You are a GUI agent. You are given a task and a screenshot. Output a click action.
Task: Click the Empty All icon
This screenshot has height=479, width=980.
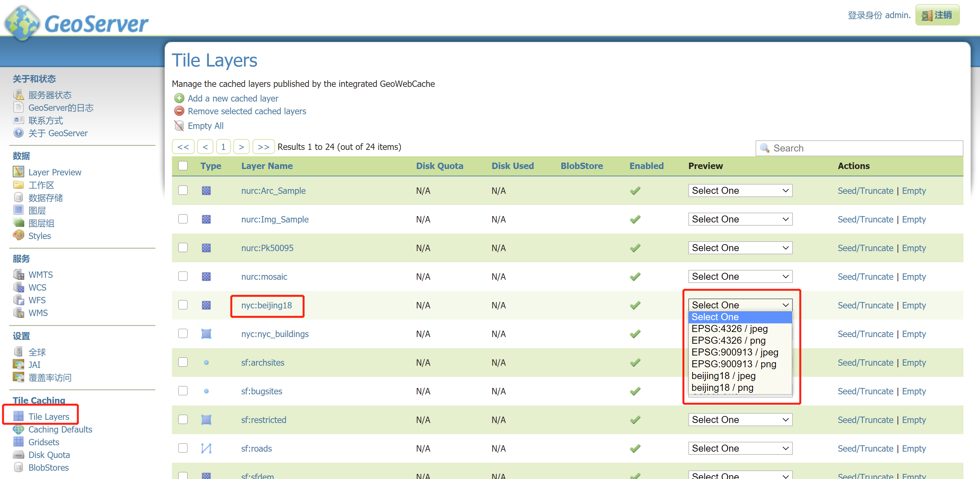tap(179, 125)
